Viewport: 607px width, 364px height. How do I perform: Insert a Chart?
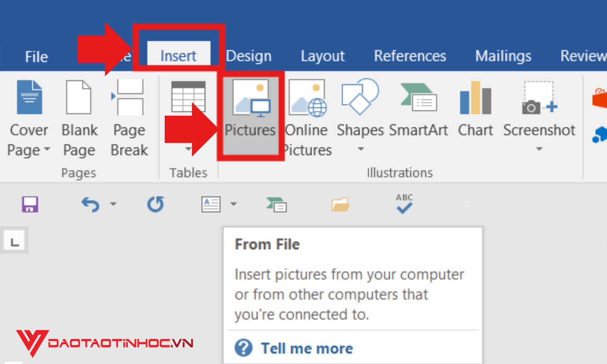475,109
